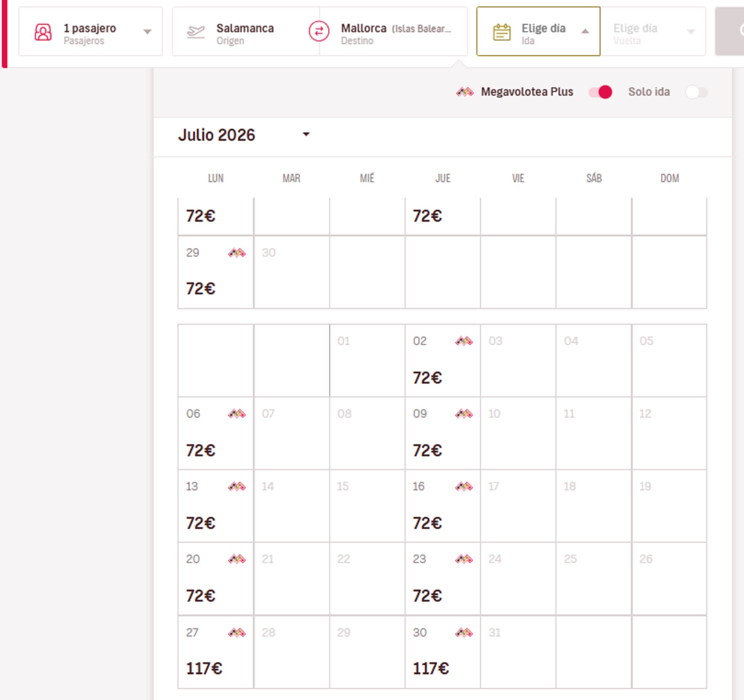Click the Megavolotea icon on July 30
This screenshot has width=744, height=700.
coord(464,633)
